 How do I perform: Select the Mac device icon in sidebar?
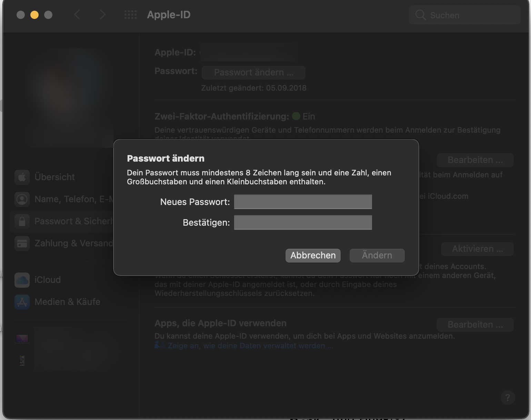(22, 338)
